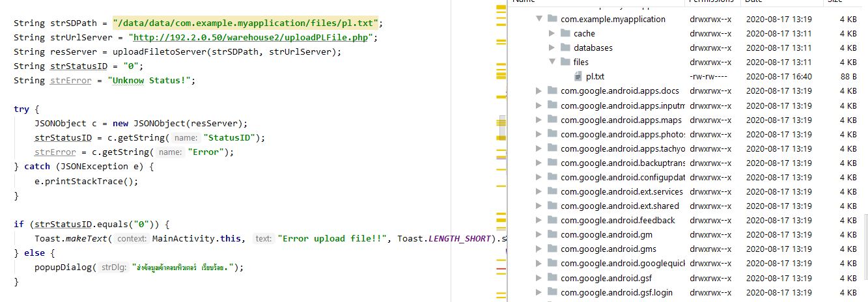Viewport: 868px width, 302px height.
Task: Select the com.google.android.apps.inputm row name
Action: coord(623,105)
